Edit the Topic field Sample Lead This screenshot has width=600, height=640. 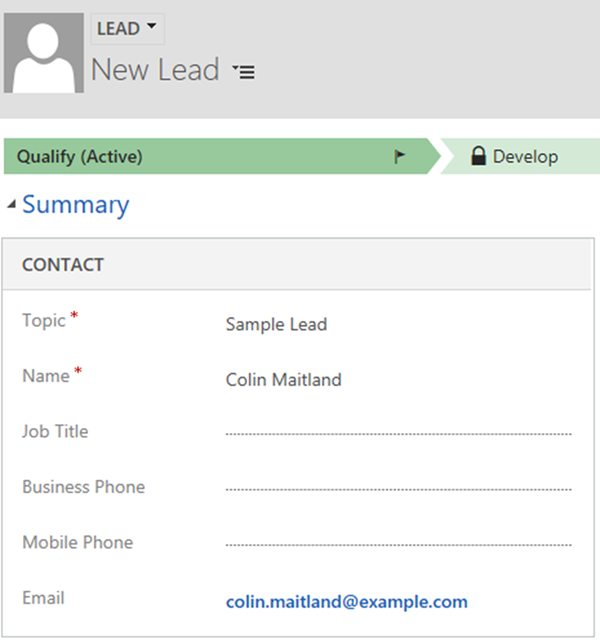[x=276, y=324]
